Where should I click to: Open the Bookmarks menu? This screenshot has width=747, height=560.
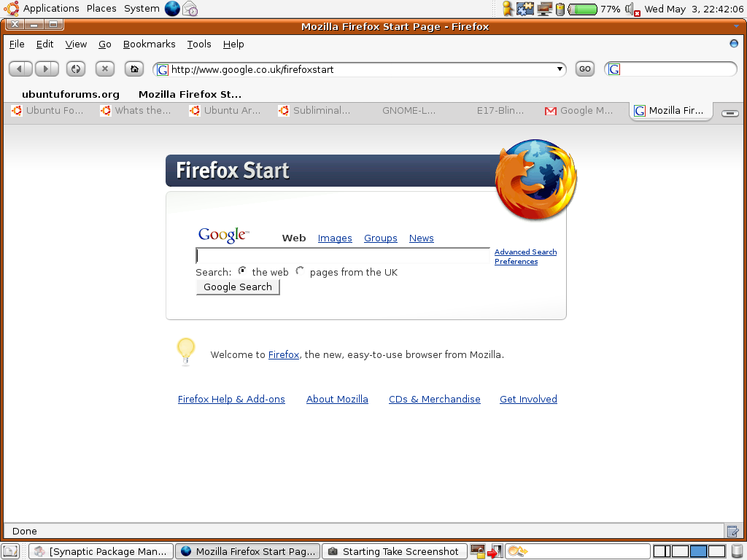[x=149, y=44]
